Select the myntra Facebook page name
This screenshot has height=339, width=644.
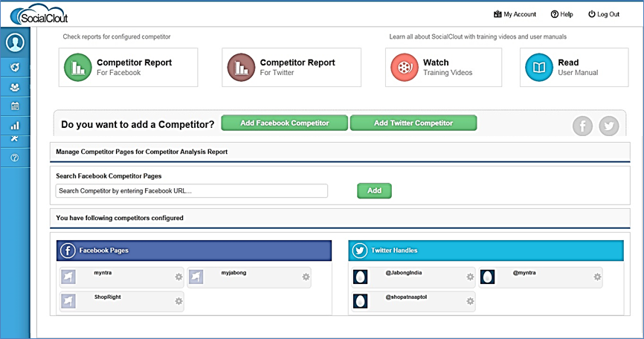click(x=103, y=273)
